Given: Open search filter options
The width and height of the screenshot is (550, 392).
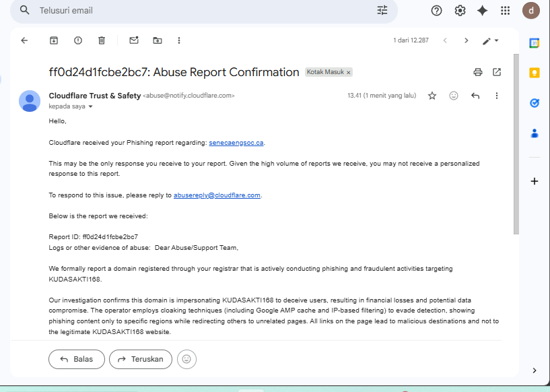Looking at the screenshot, I should [x=382, y=10].
